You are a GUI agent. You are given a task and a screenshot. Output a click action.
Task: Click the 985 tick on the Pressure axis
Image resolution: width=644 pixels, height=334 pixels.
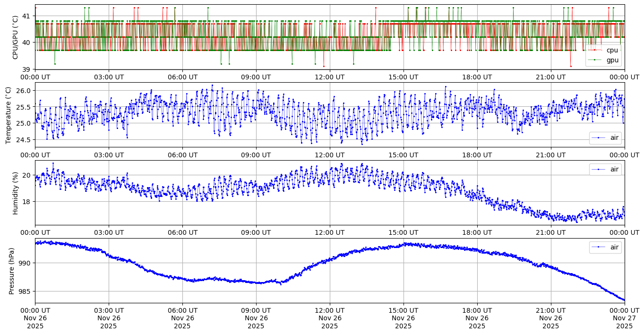[25, 291]
